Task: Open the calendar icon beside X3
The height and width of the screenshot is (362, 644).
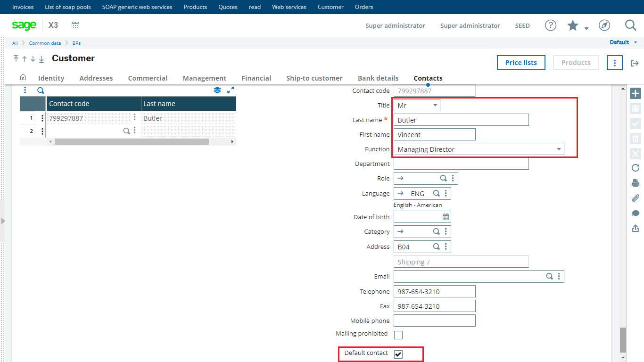Action: point(75,25)
